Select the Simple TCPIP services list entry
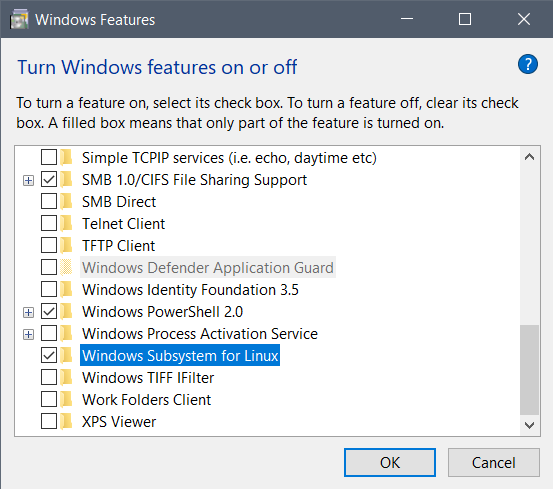 [x=229, y=158]
